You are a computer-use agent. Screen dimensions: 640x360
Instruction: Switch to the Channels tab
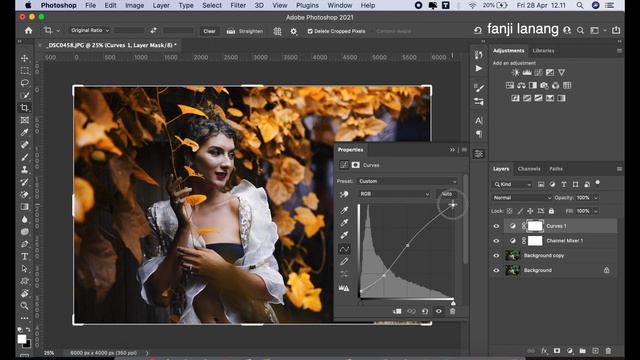(x=529, y=169)
